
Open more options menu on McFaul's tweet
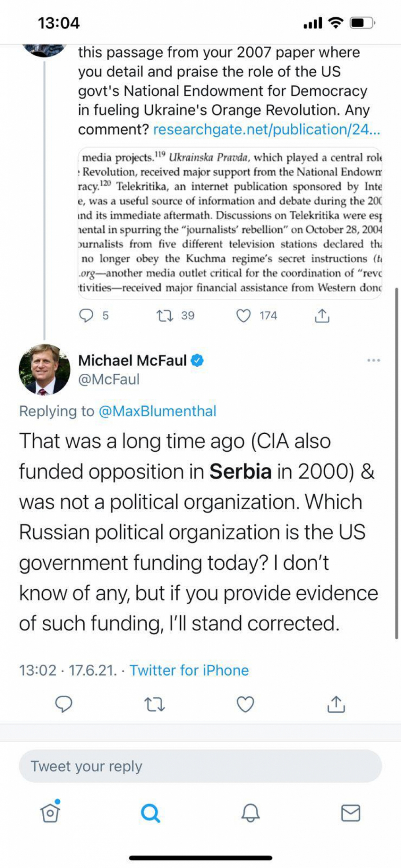[373, 360]
